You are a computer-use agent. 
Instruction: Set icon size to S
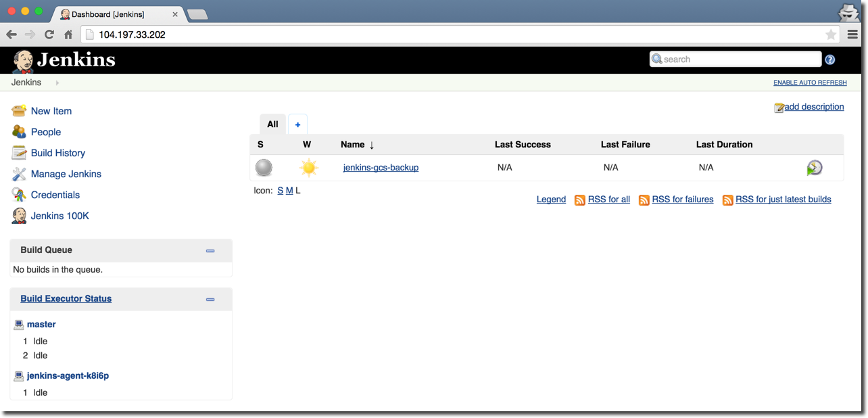tap(281, 191)
